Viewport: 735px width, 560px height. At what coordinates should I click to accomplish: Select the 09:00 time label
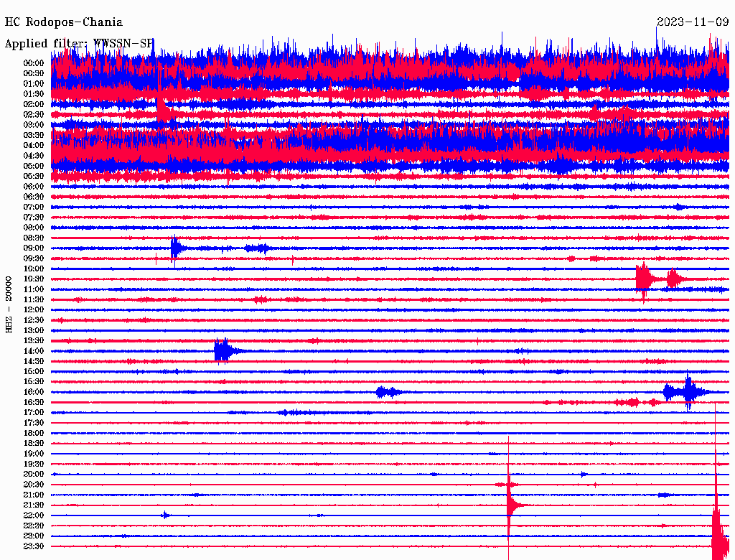(x=34, y=248)
